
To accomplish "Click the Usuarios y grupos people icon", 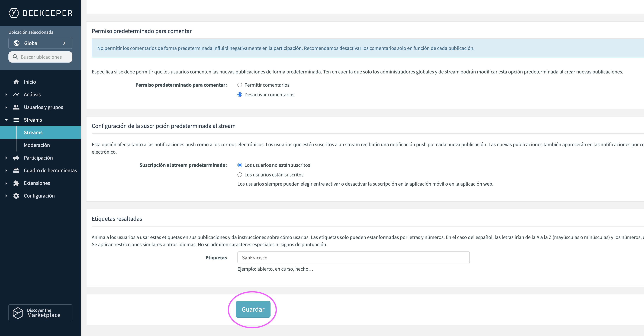I will click(16, 107).
